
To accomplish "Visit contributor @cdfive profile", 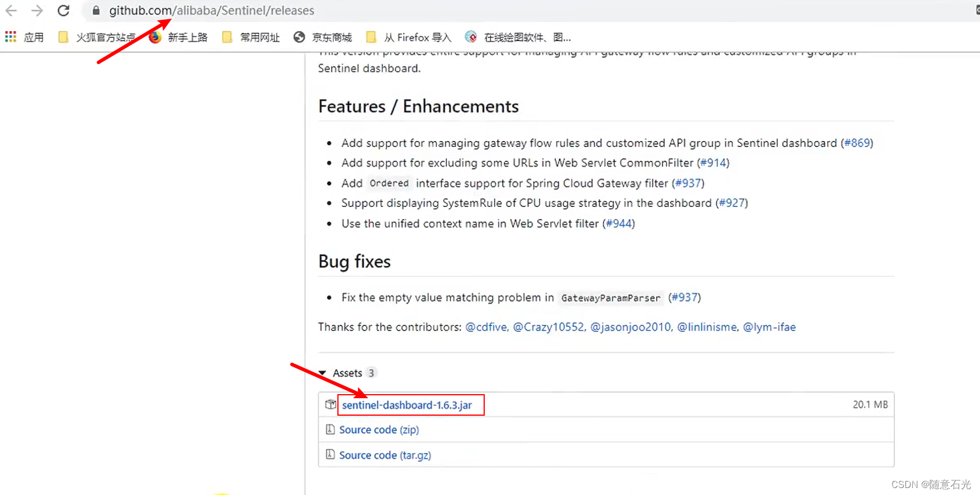I will click(486, 327).
